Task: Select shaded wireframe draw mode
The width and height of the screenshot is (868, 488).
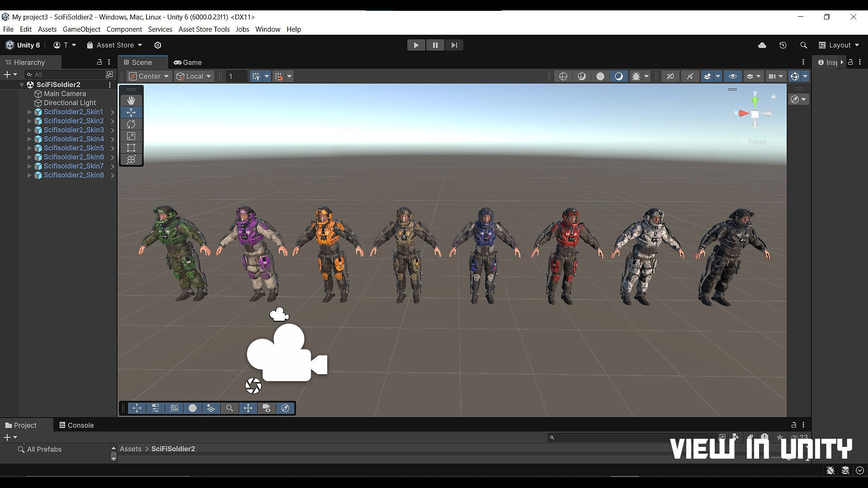Action: (582, 76)
